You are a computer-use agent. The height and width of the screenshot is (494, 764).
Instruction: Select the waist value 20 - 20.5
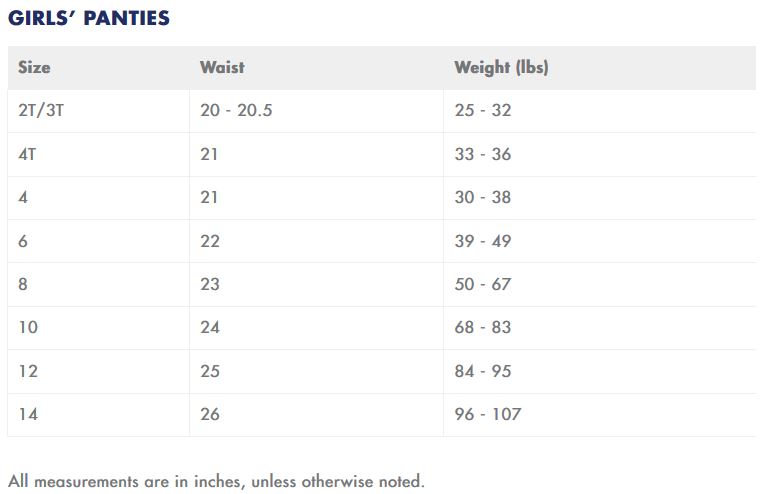[x=236, y=110]
